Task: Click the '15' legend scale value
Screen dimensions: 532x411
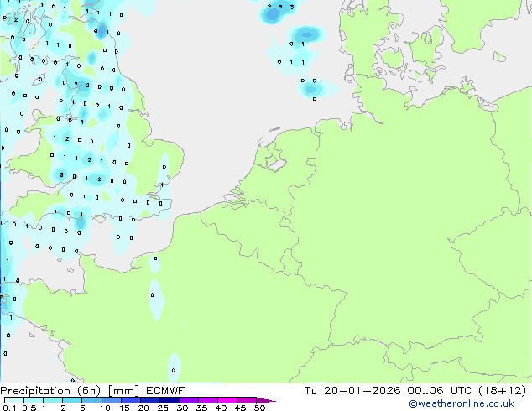Action: point(124,408)
